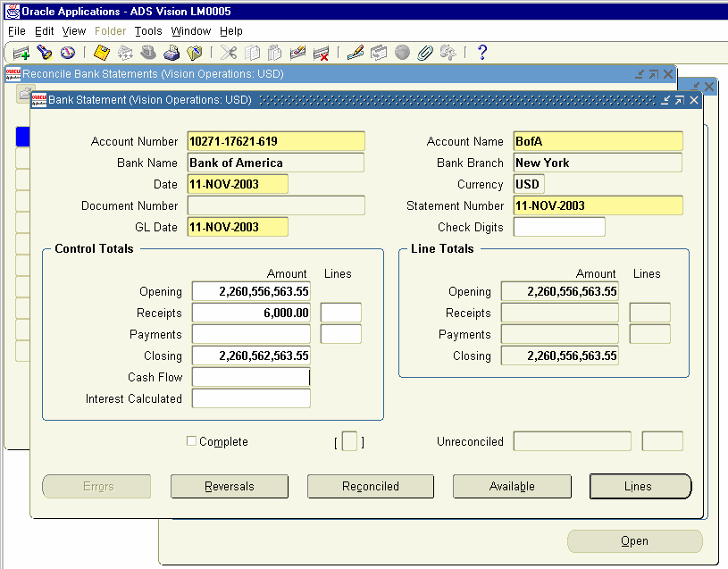Click the Close Form folder icon
Screen dimensions: 728x569
[195, 53]
